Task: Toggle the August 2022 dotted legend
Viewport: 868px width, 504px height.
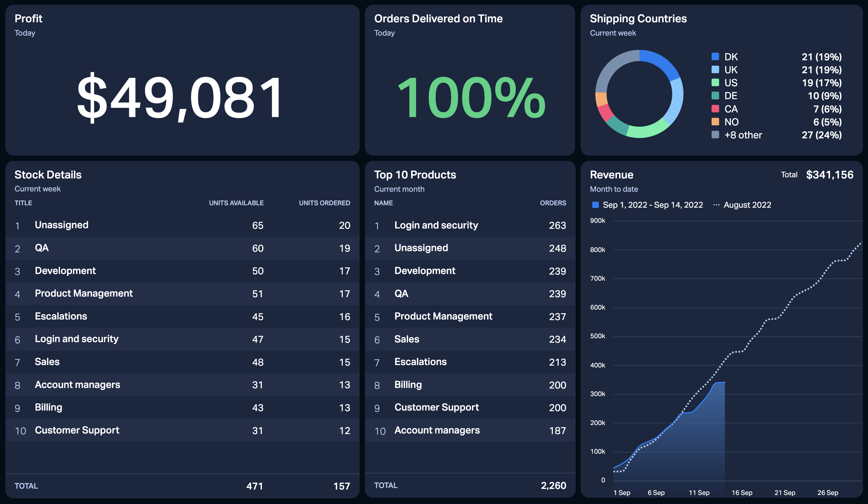Action: click(x=742, y=205)
